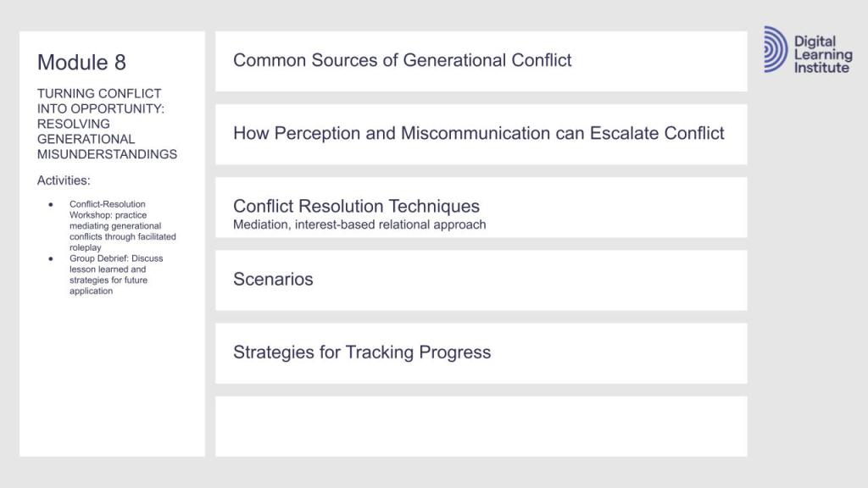Open the Scenarios section

click(273, 279)
